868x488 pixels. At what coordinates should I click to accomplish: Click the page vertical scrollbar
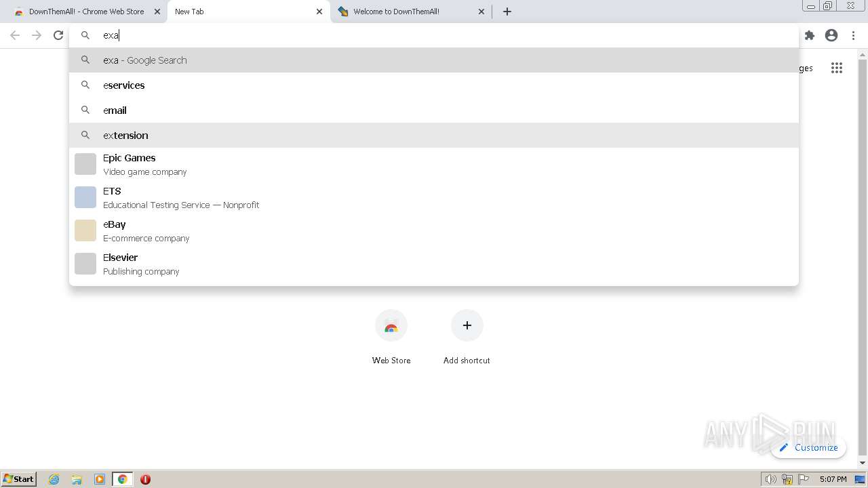click(x=863, y=258)
